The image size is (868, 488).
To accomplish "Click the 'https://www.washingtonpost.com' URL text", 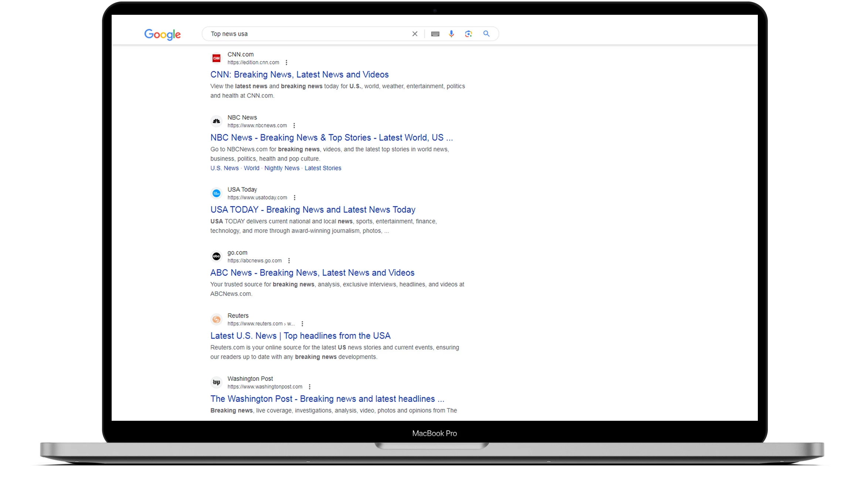I will (x=265, y=387).
